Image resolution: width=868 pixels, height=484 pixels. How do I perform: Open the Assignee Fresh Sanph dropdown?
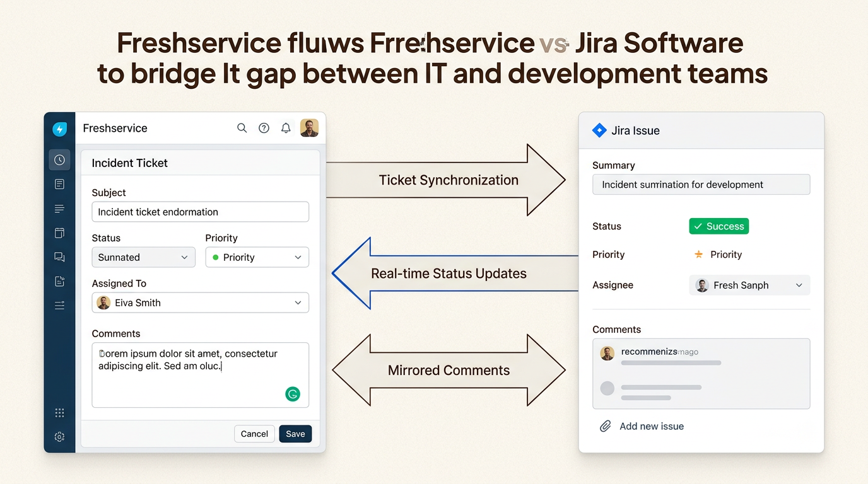pos(749,285)
